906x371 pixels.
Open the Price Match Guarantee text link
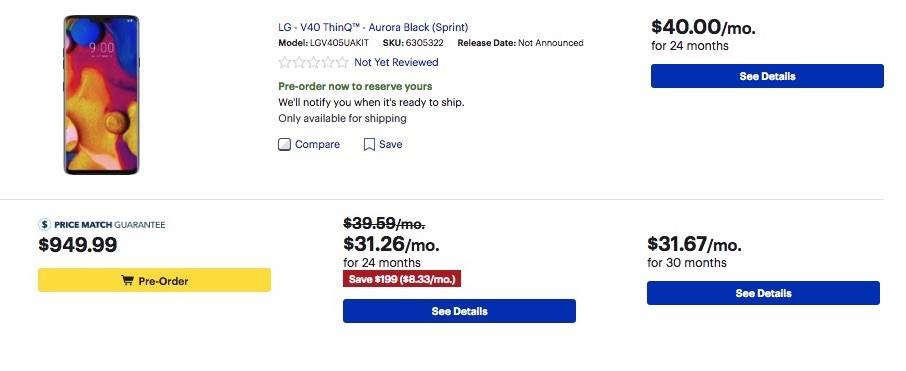point(110,225)
